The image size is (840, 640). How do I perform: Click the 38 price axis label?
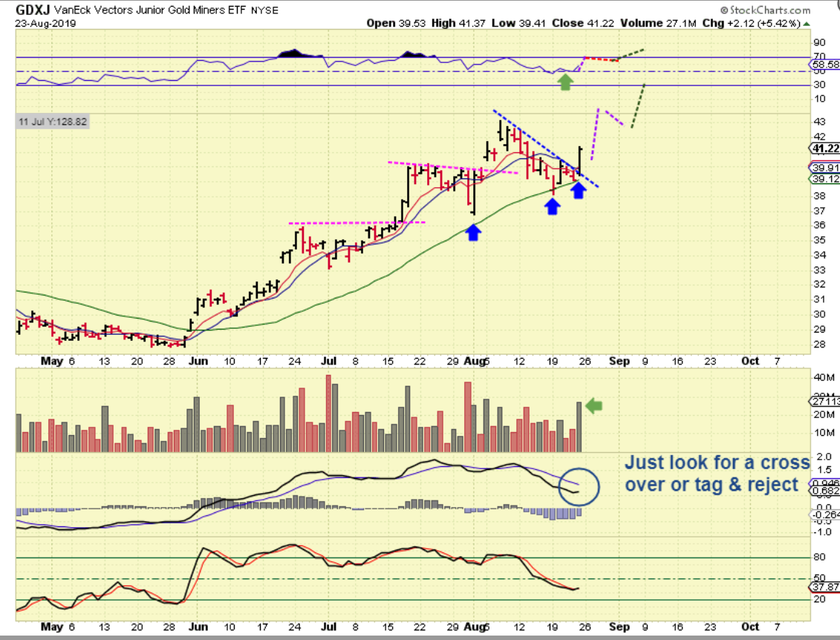click(x=819, y=196)
